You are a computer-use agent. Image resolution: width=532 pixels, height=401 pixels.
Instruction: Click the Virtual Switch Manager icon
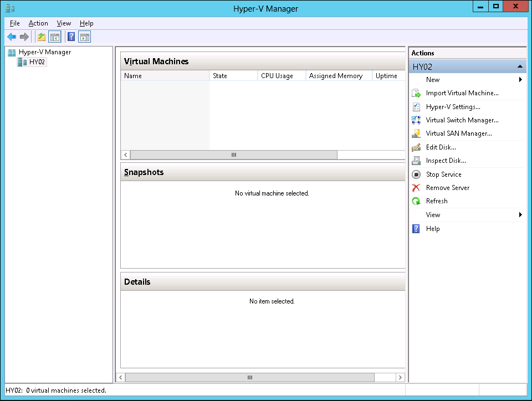pos(416,120)
